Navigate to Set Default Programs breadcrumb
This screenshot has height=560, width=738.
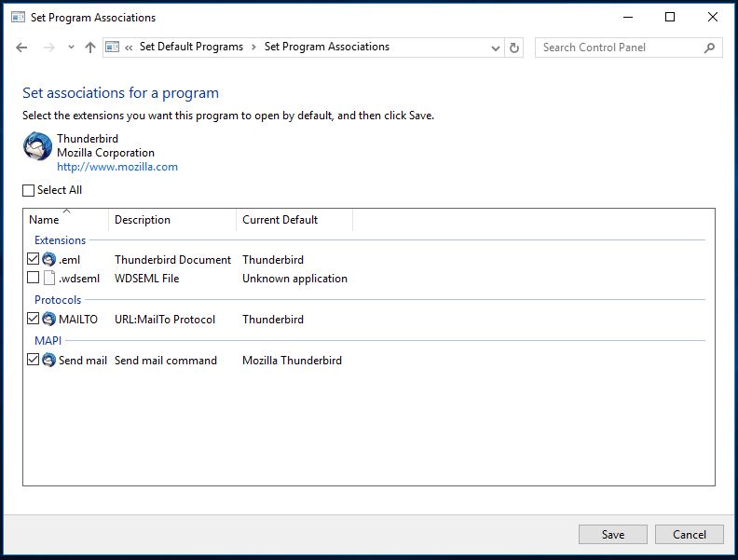click(192, 47)
